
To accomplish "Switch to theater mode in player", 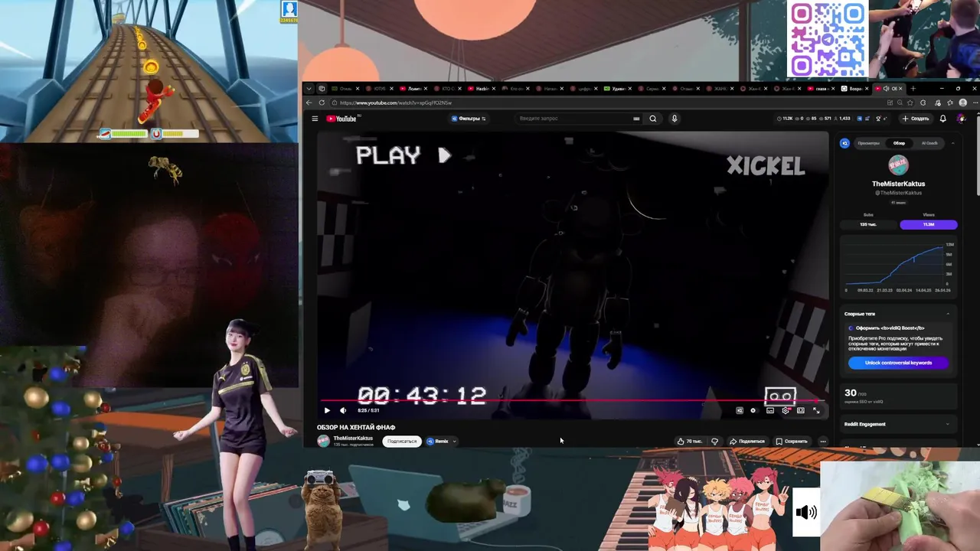I will tap(801, 410).
